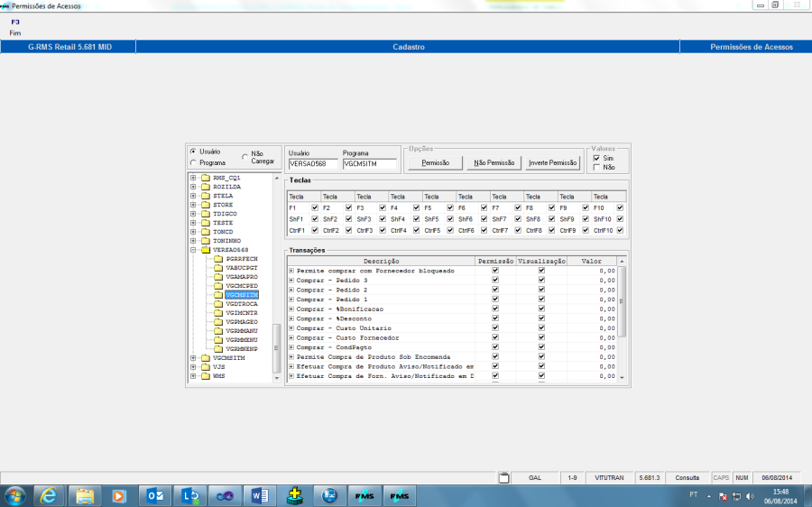
Task: Launch Windows Media Player from taskbar
Action: (119, 496)
